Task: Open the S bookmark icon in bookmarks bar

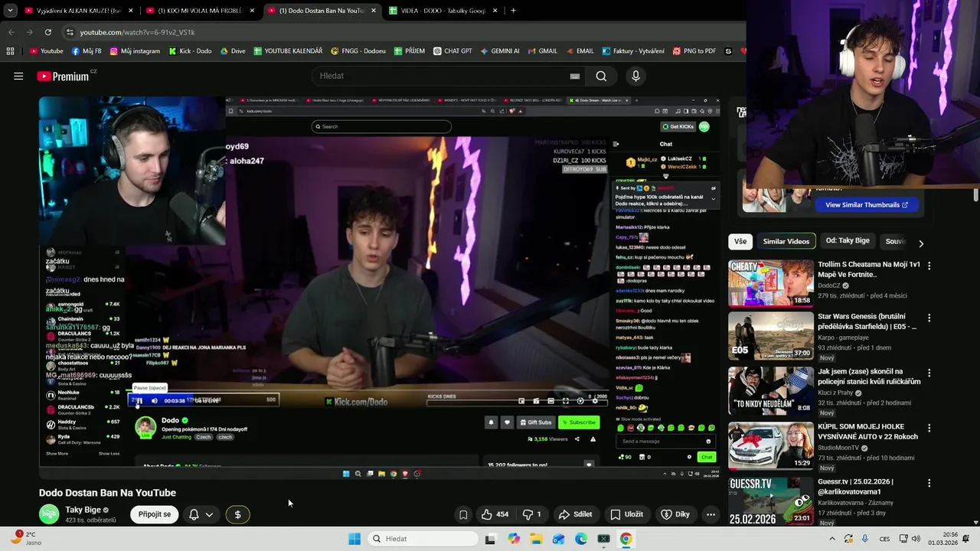Action: coord(728,51)
